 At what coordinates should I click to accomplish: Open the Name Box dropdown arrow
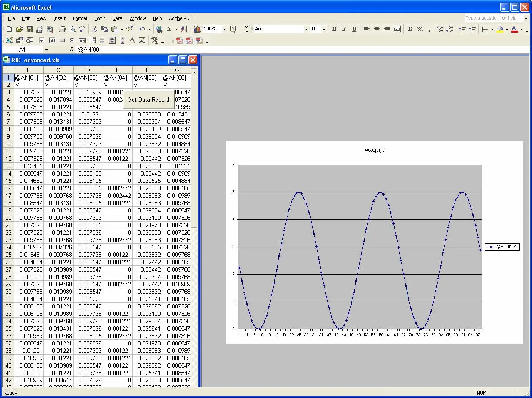pyautogui.click(x=47, y=50)
